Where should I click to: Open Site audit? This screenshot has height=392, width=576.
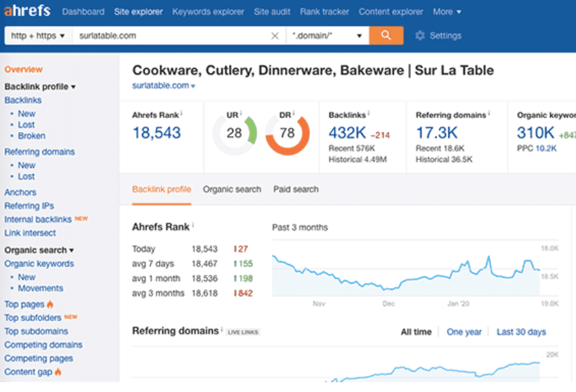(272, 12)
